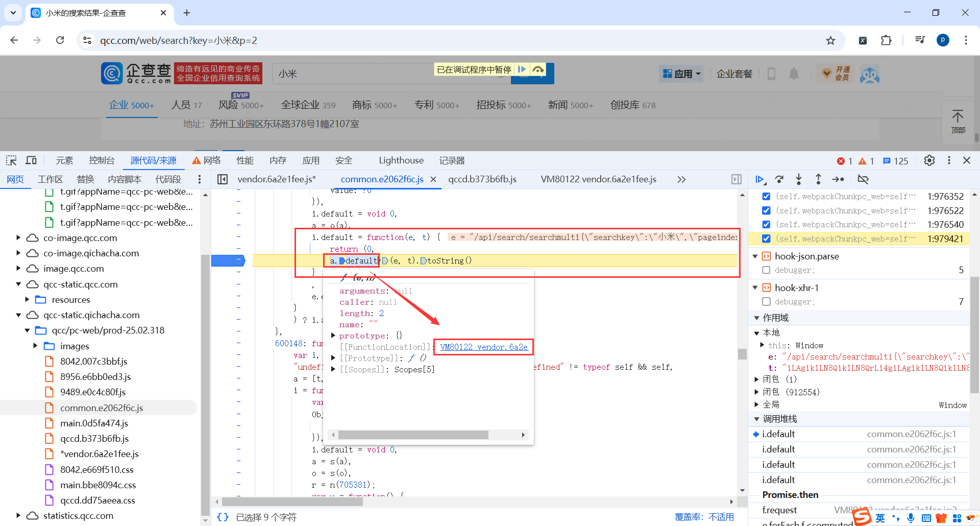980x526 pixels.
Task: Select the 工作区 workspace tab
Action: pyautogui.click(x=50, y=179)
